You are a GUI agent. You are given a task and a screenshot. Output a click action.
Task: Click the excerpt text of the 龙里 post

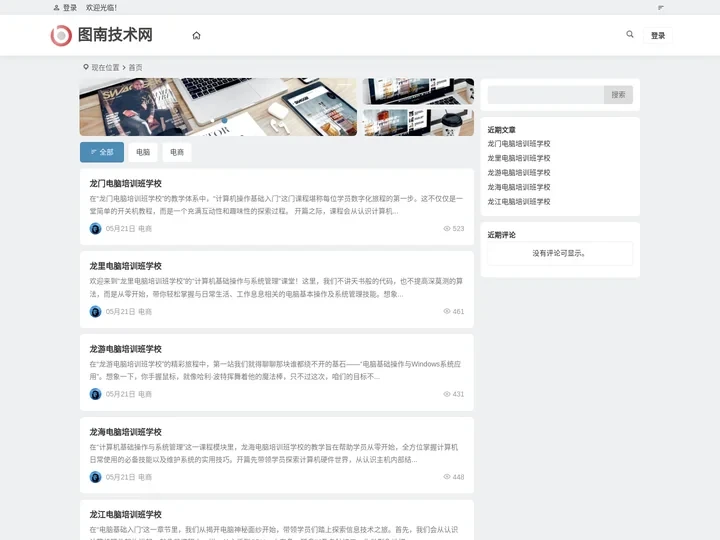pyautogui.click(x=276, y=287)
